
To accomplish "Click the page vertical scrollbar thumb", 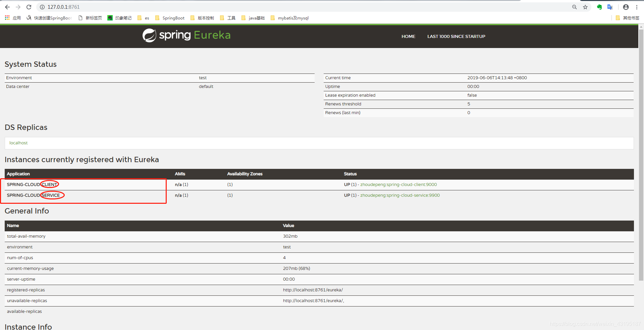I will pyautogui.click(x=641, y=155).
